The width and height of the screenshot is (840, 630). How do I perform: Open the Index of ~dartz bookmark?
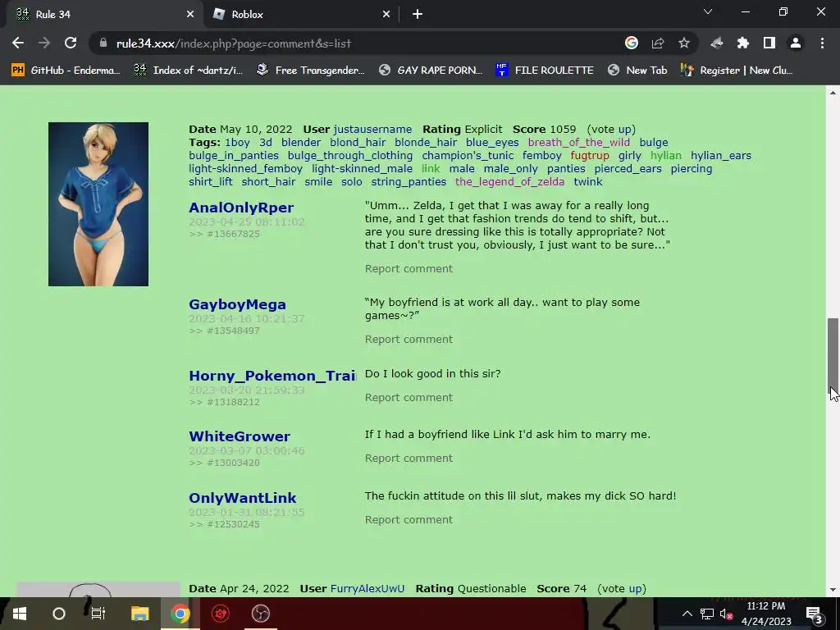tap(188, 71)
